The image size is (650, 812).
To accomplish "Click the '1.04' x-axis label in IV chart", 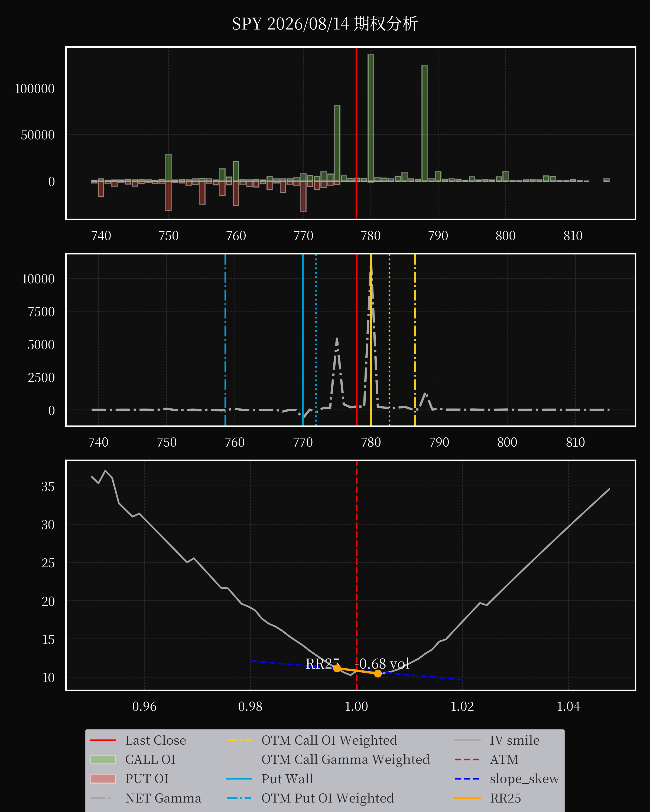I will coord(568,706).
